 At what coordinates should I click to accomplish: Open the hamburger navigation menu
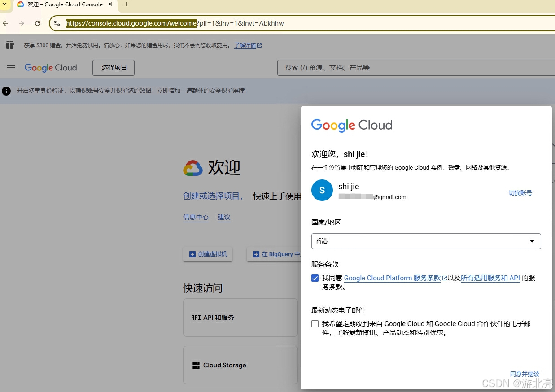point(11,68)
